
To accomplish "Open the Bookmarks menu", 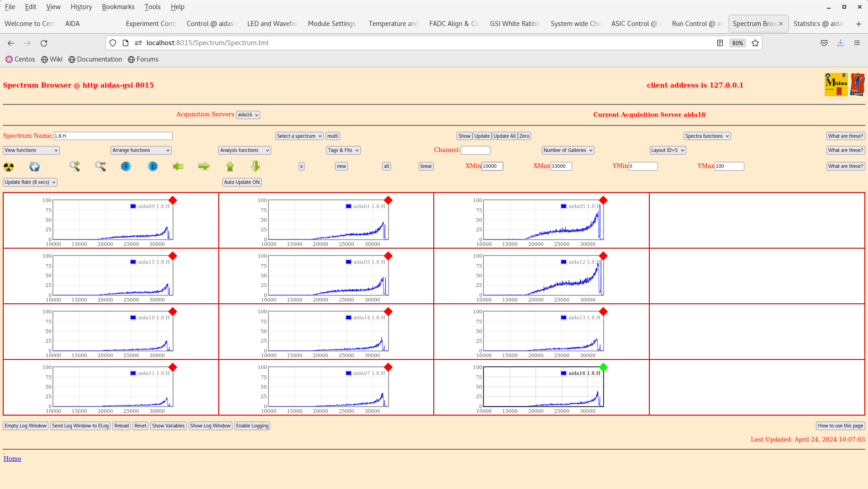I will pos(118,6).
